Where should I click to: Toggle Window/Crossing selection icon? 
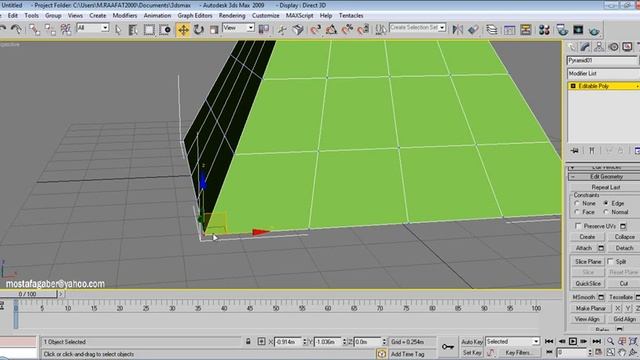pyautogui.click(x=165, y=30)
